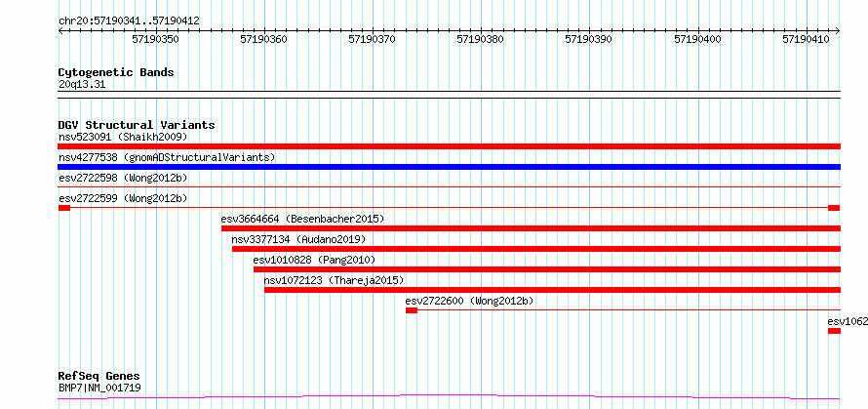
Task: Select the red bar under nsv3377134
Action: 536,249
